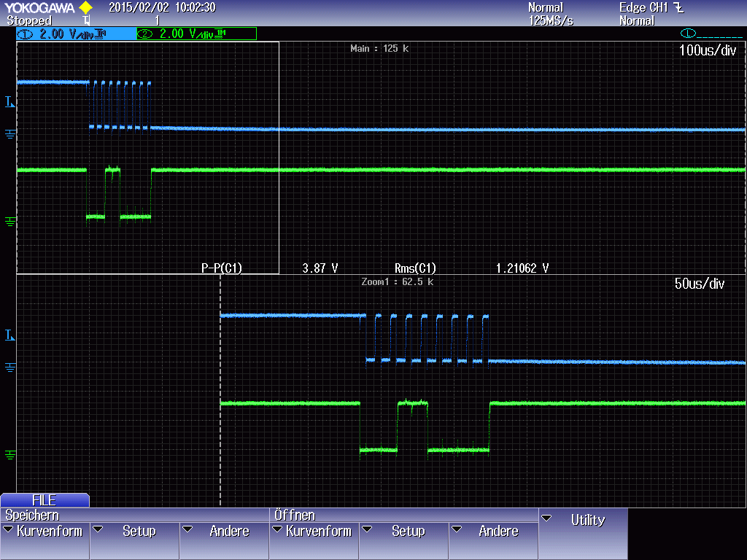Screen dimensions: 747x560
Task: Toggle acquisition via the Stopped indicator
Action: pos(29,19)
